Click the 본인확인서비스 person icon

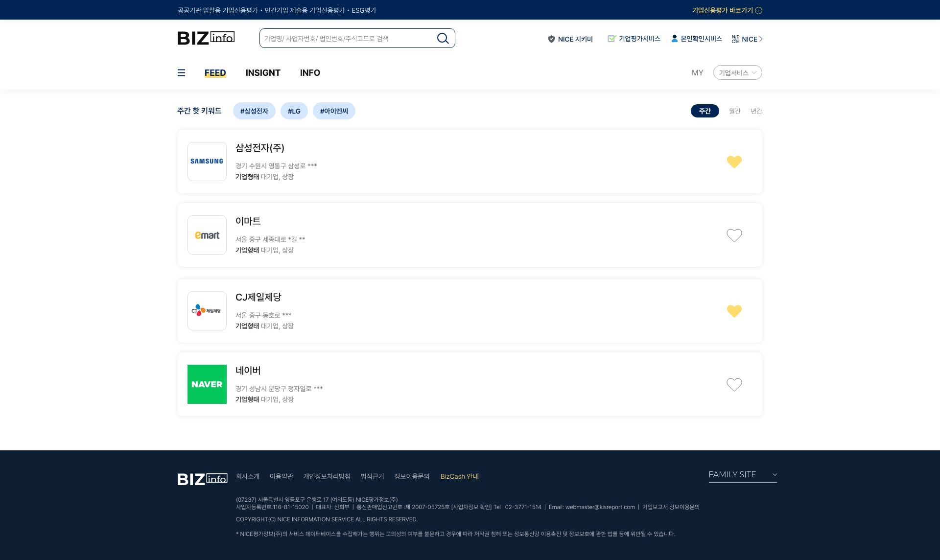pos(675,39)
